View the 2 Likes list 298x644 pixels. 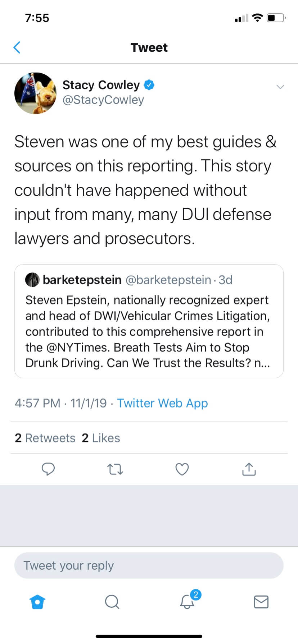click(101, 438)
